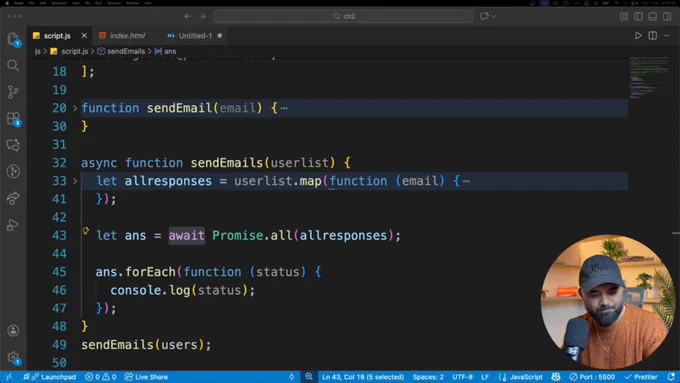
Task: Click Ln 43, Col 18 cursor position
Action: 363,377
